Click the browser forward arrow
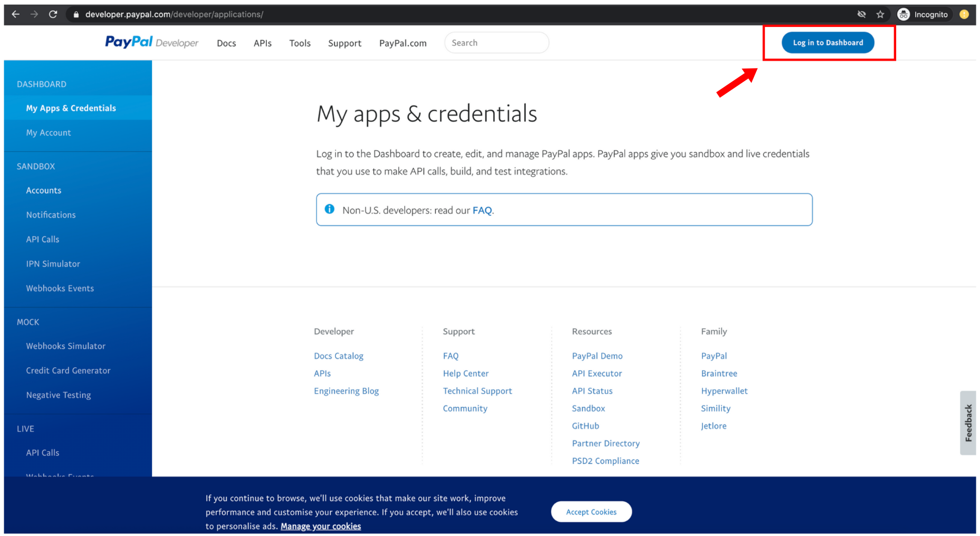This screenshot has width=980, height=536. 34,14
